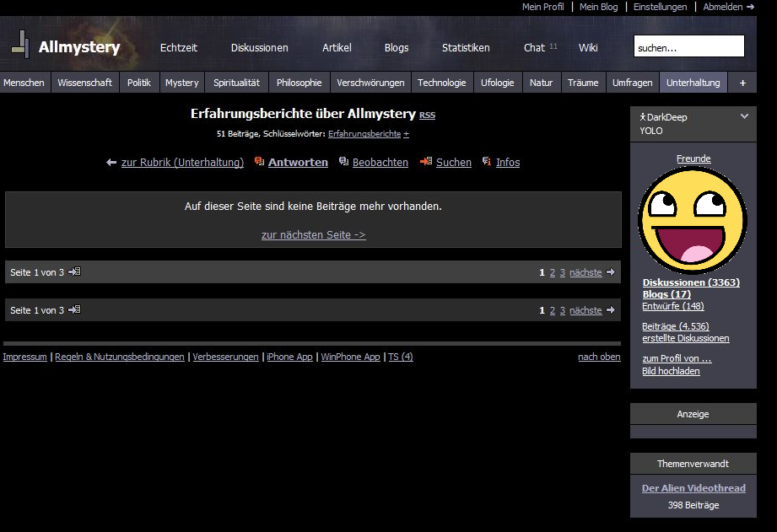Select the Technologie category tab
Viewport: 777px width, 532px height.
[x=441, y=83]
